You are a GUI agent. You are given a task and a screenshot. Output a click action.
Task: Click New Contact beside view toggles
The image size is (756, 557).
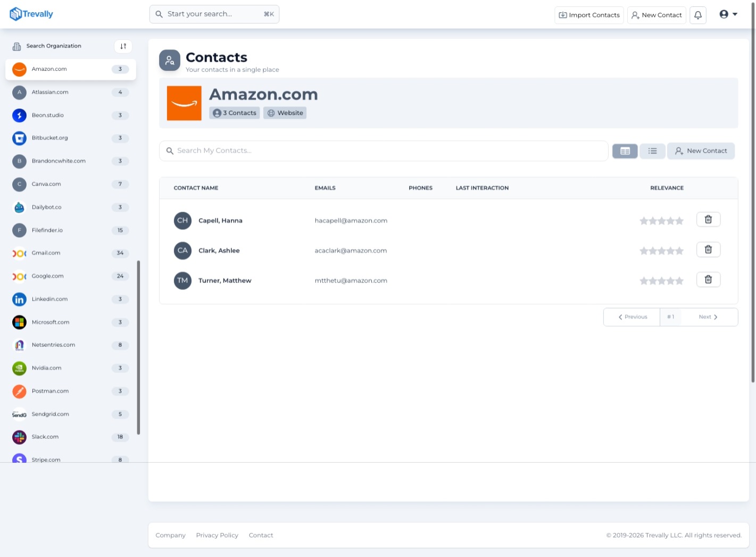point(701,151)
